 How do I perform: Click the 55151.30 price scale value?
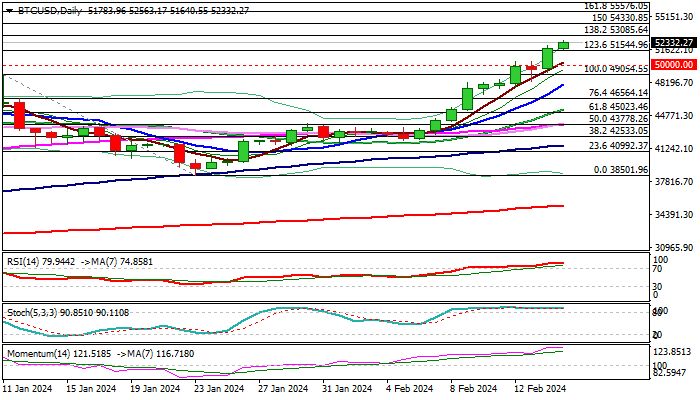[x=673, y=17]
